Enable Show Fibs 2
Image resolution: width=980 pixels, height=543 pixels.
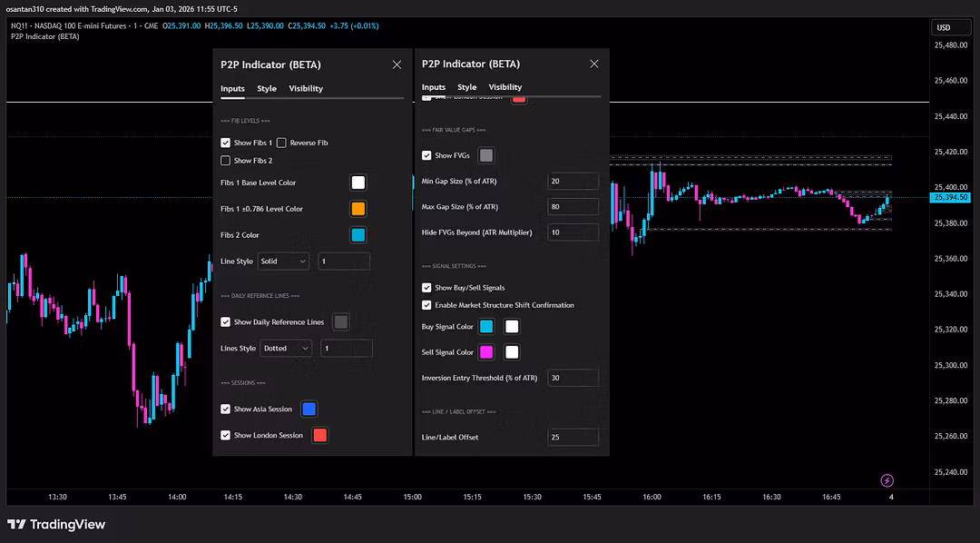point(226,161)
